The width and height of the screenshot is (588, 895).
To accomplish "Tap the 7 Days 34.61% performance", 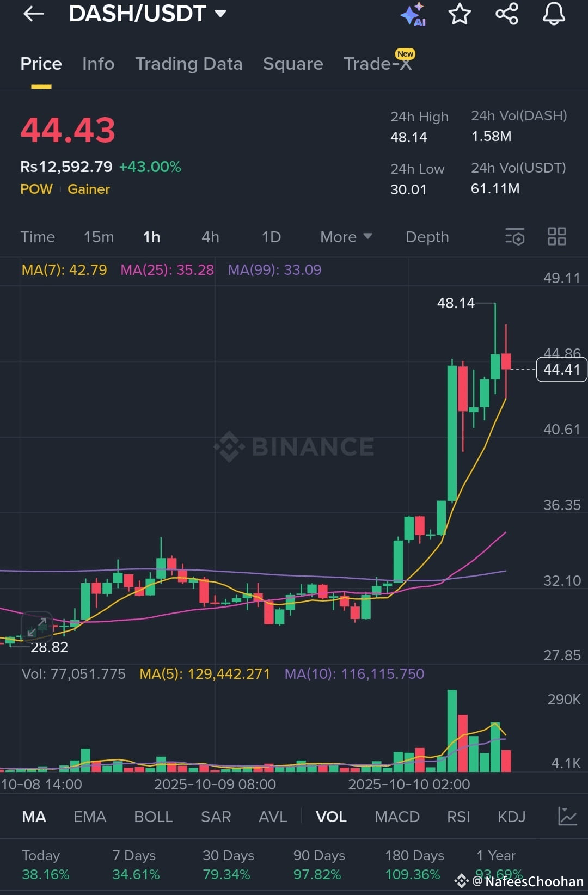I will [x=136, y=865].
